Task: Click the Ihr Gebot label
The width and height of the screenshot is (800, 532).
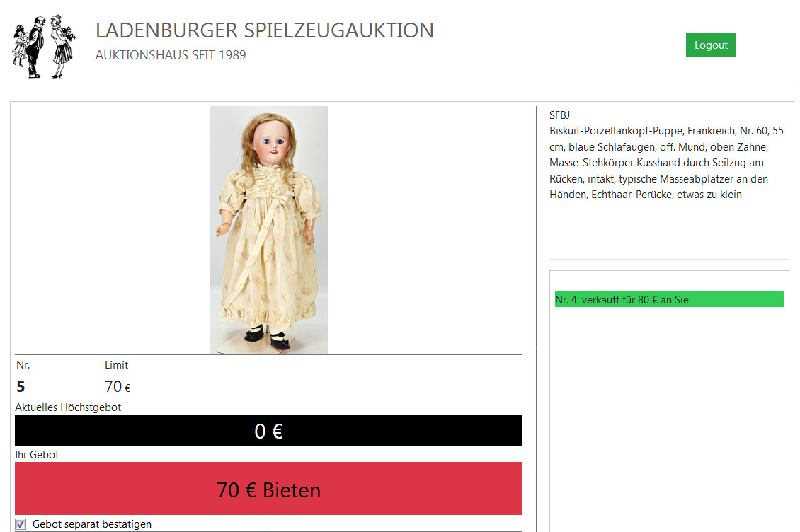Action: pos(37,454)
